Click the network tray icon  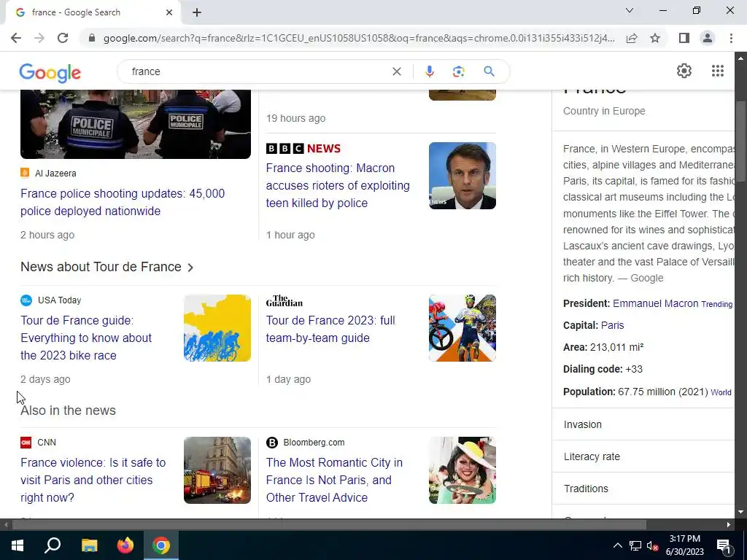635,545
